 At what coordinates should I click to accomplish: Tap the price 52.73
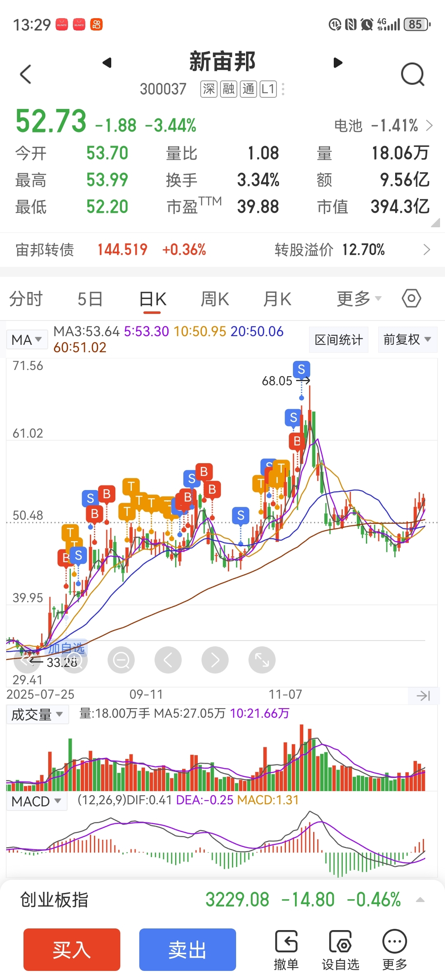51,121
